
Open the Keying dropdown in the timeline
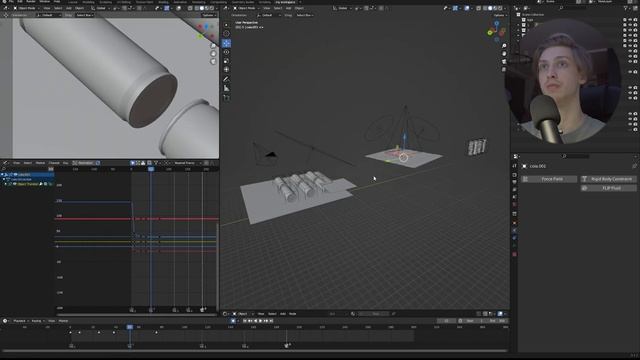pos(37,321)
